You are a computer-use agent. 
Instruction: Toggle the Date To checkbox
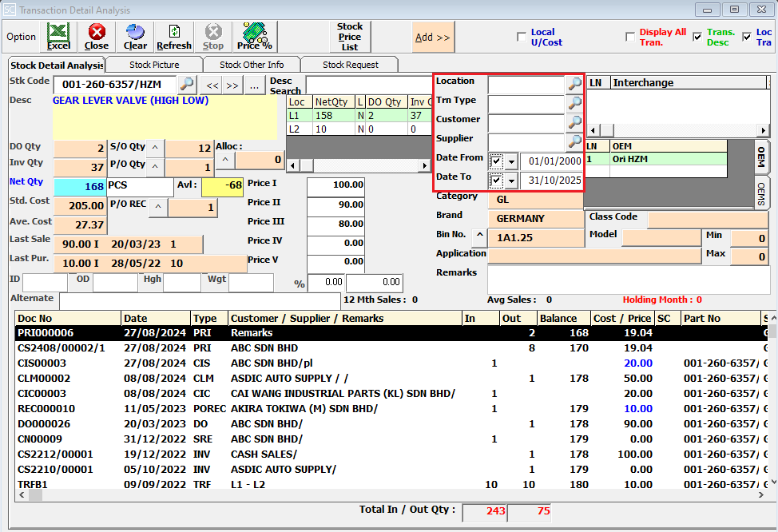496,181
